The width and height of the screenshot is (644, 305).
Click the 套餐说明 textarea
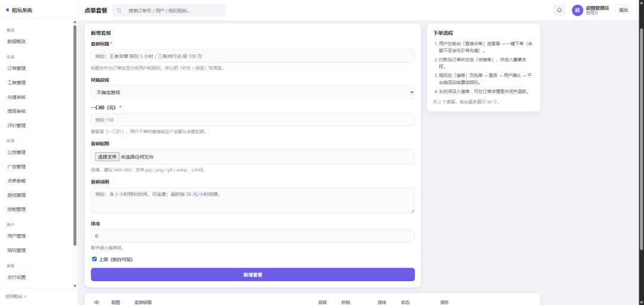tap(253, 200)
